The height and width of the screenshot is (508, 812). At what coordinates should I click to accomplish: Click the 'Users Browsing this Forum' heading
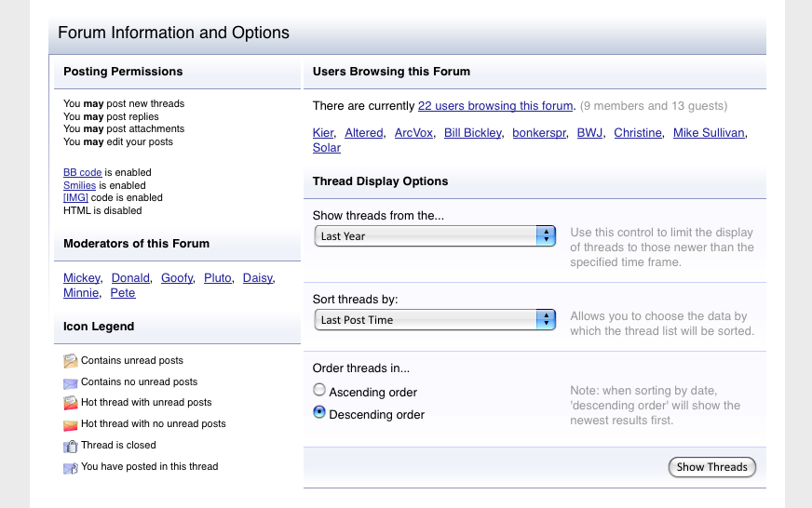tap(391, 72)
